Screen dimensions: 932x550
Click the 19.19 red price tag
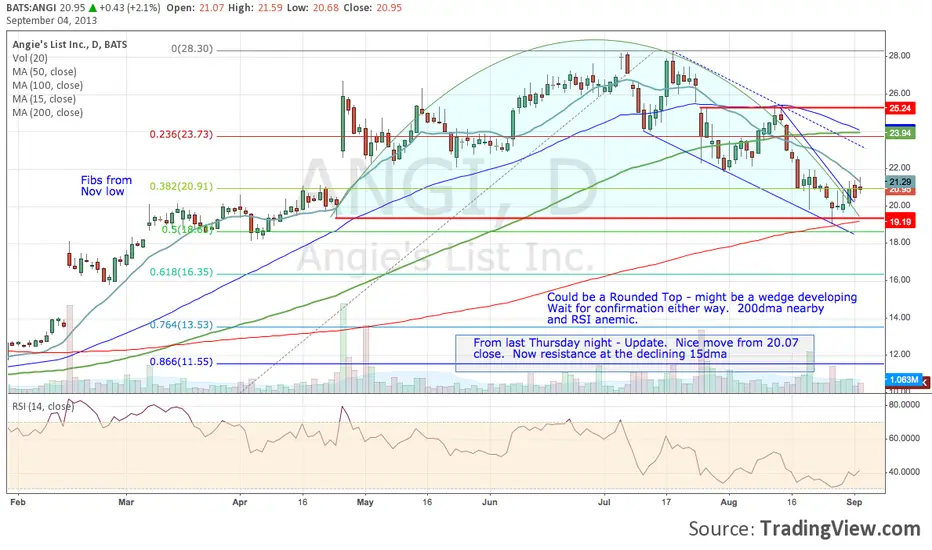(900, 222)
